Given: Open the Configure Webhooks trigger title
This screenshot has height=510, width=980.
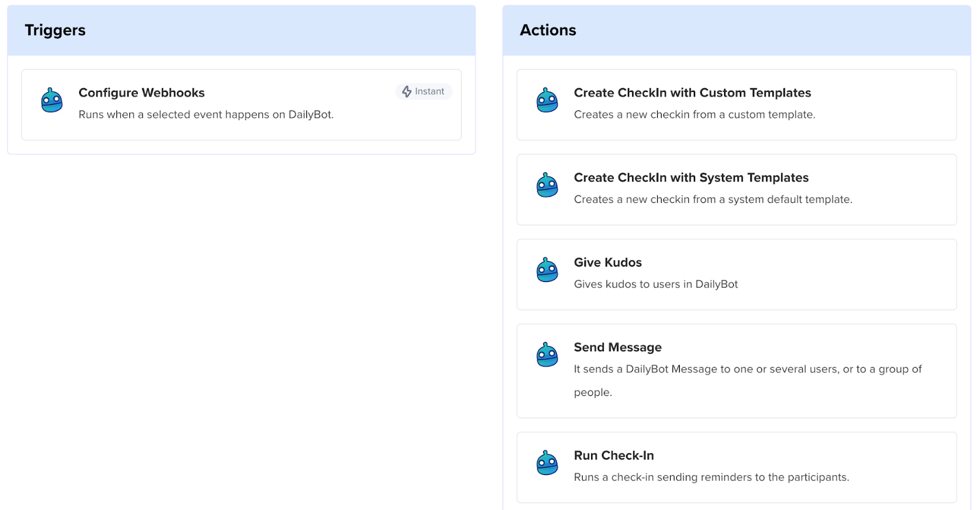Looking at the screenshot, I should pyautogui.click(x=141, y=93).
